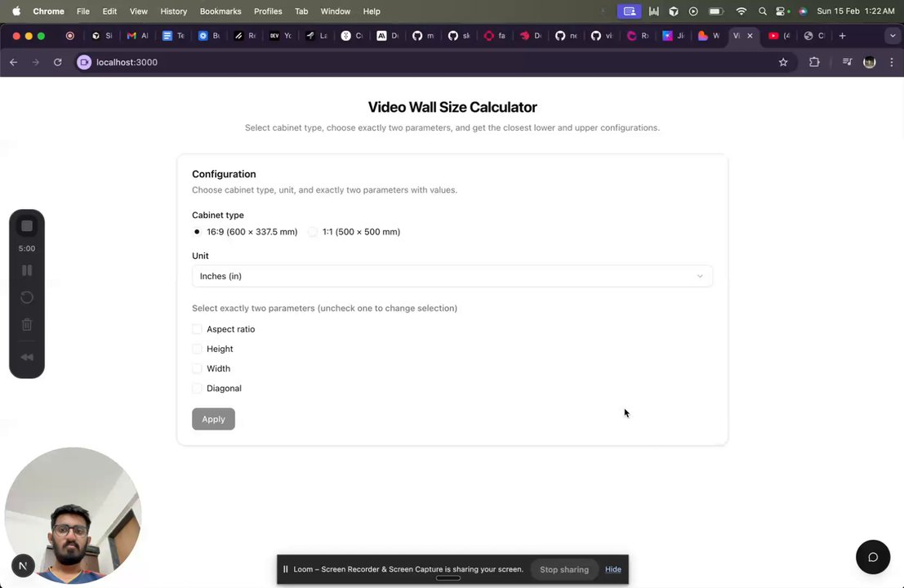Stop the Loom recording
This screenshot has height=588, width=904.
(x=27, y=226)
